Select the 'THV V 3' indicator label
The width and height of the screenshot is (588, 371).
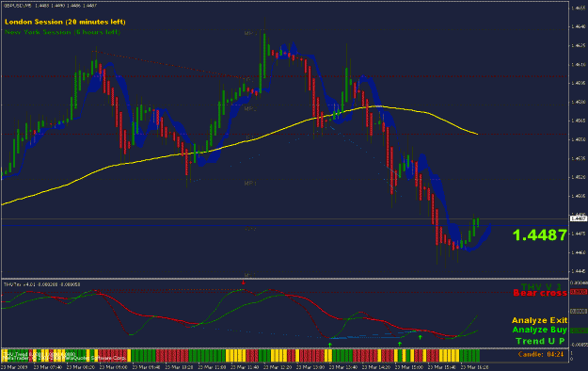click(x=541, y=287)
